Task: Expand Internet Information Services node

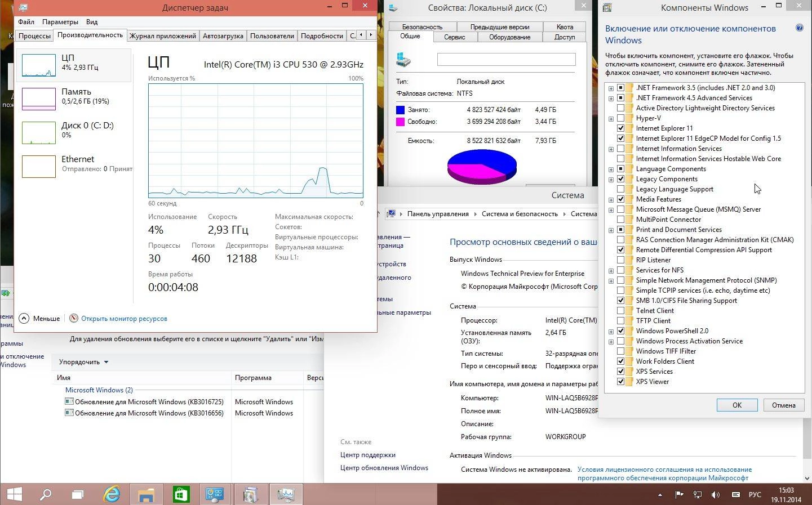Action: [x=611, y=149]
